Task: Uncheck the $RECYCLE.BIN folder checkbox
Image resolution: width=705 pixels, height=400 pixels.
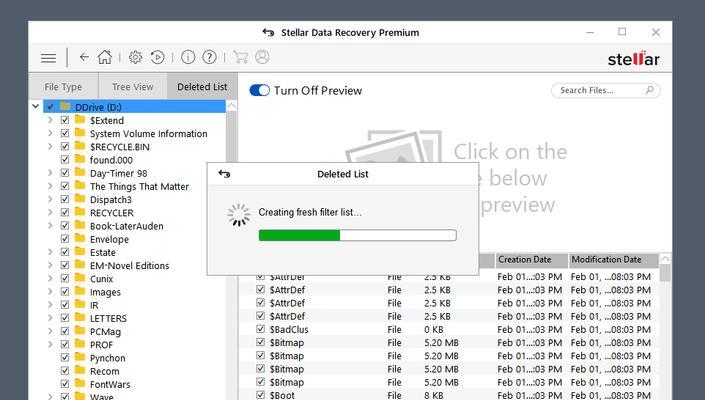Action: coord(65,147)
